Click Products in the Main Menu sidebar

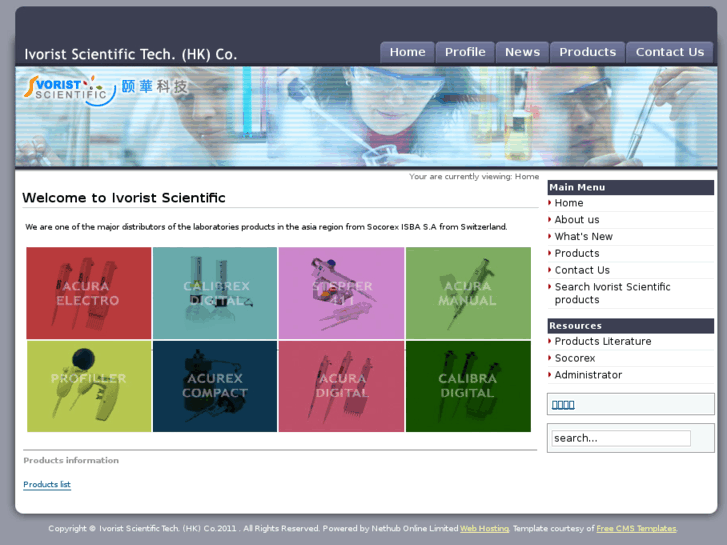(577, 253)
